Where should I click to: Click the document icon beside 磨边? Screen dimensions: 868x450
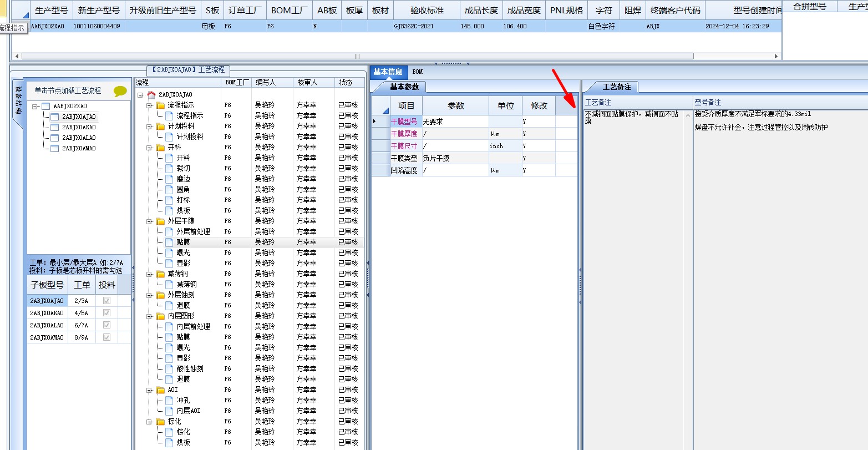pyautogui.click(x=169, y=179)
